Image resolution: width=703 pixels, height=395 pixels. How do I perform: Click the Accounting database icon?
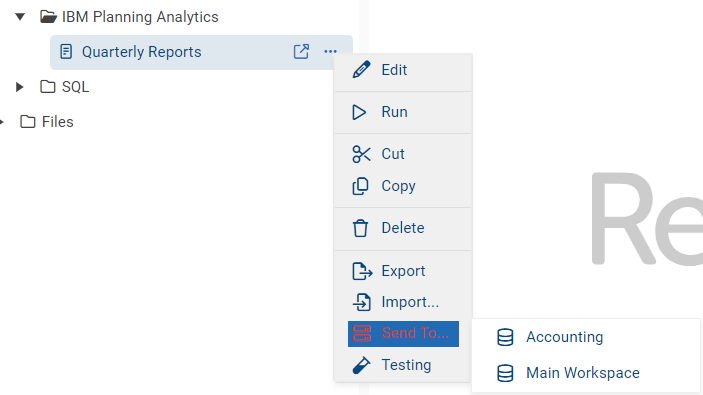[x=505, y=337]
